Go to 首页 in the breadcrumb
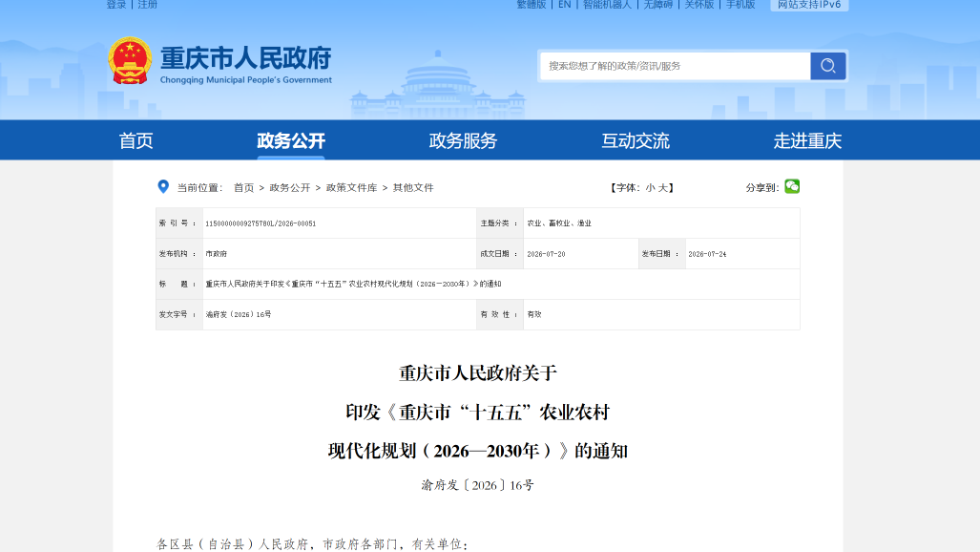The height and width of the screenshot is (552, 980). coord(243,188)
